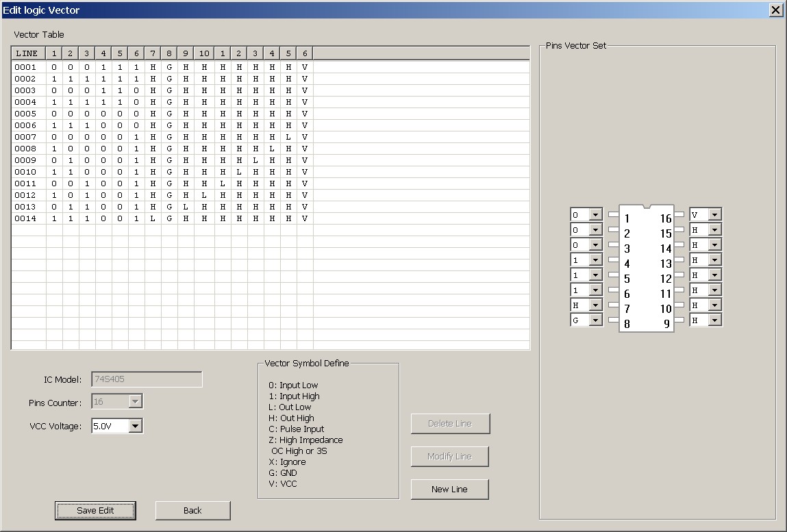Click the New Line button
The width and height of the screenshot is (787, 532).
[449, 489]
